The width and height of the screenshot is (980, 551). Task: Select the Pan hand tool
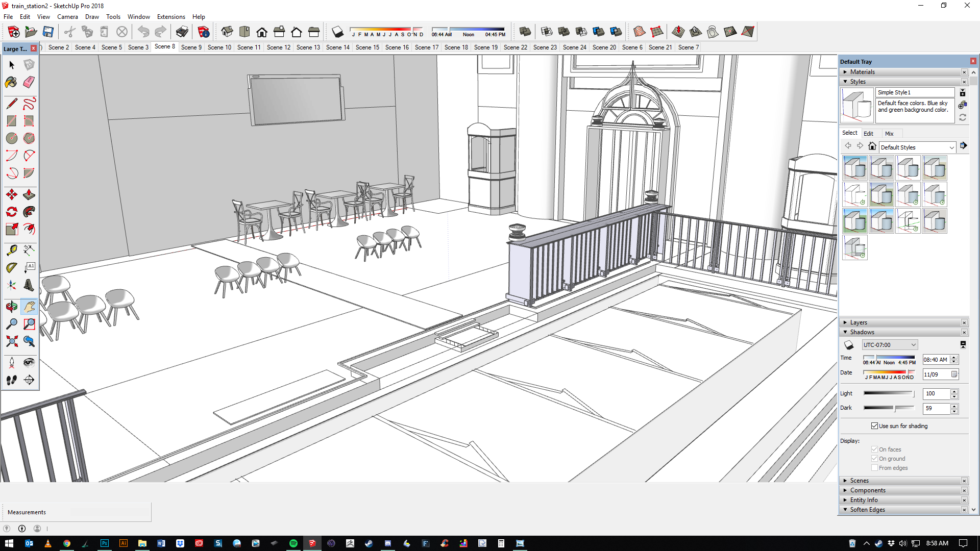(x=29, y=307)
